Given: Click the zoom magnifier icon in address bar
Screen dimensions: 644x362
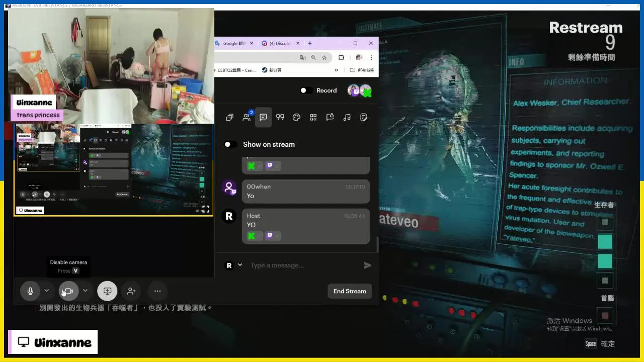Looking at the screenshot, I should coord(313,57).
